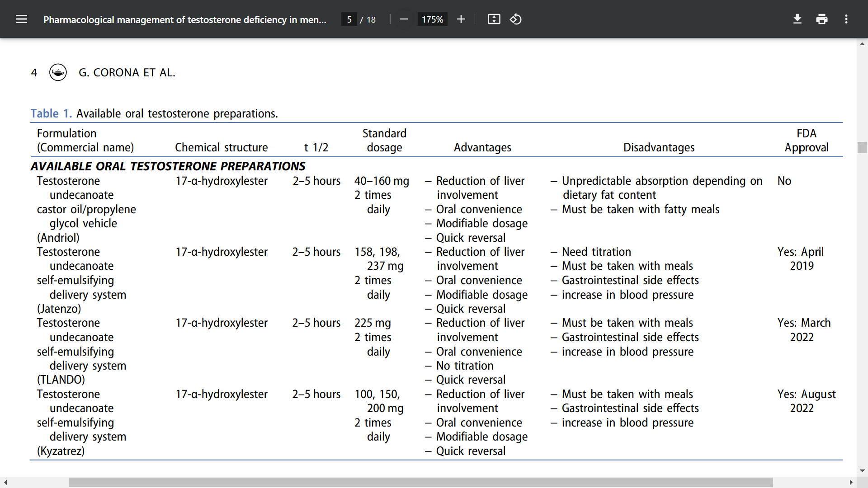Click the horizontal scrollbar thumb

420,482
